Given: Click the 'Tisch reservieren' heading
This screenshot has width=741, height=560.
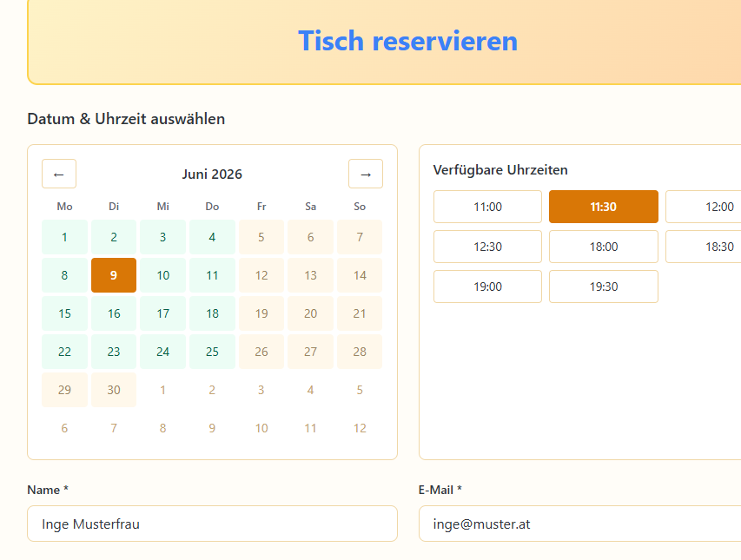Looking at the screenshot, I should [407, 41].
